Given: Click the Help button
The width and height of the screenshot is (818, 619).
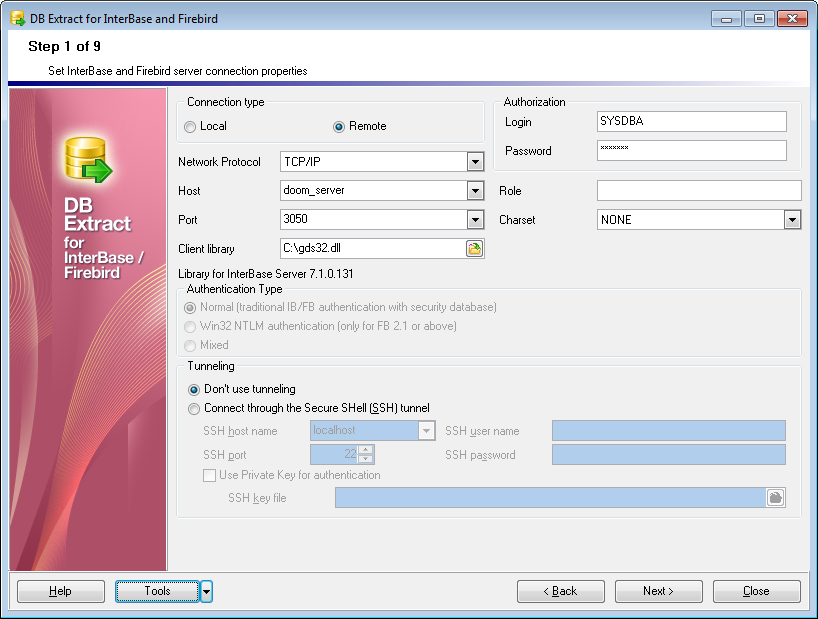Looking at the screenshot, I should pyautogui.click(x=61, y=591).
